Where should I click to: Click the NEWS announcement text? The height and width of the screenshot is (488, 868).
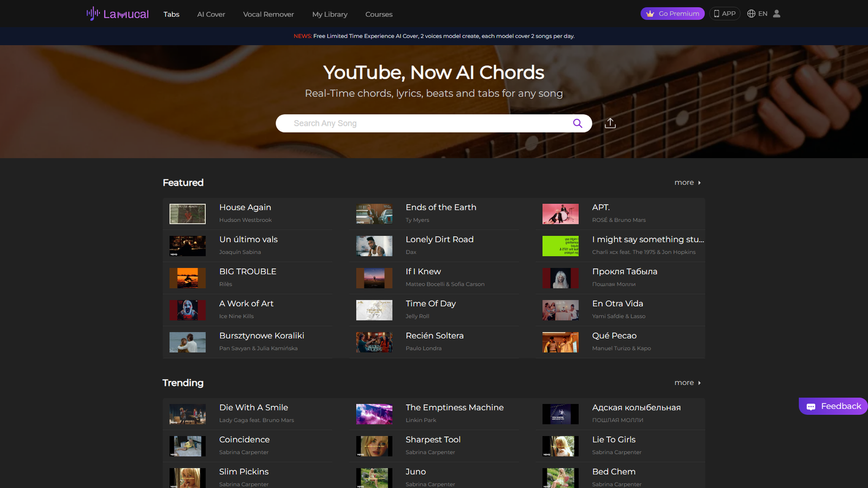434,36
